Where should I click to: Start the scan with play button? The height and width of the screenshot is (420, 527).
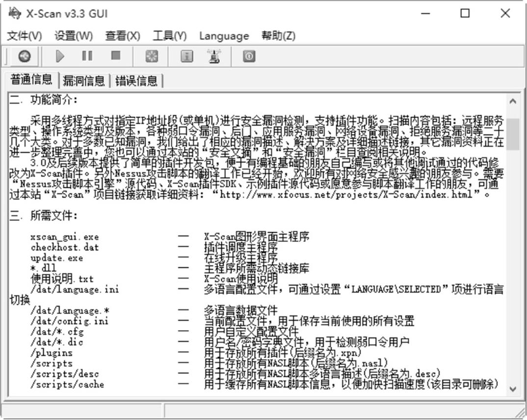(60, 56)
